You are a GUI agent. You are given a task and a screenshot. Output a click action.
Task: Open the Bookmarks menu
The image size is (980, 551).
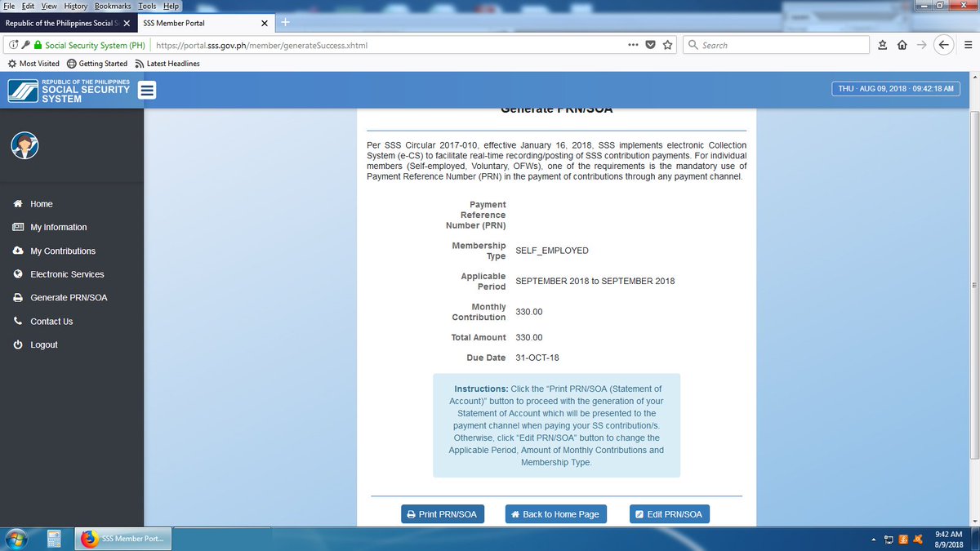click(113, 6)
